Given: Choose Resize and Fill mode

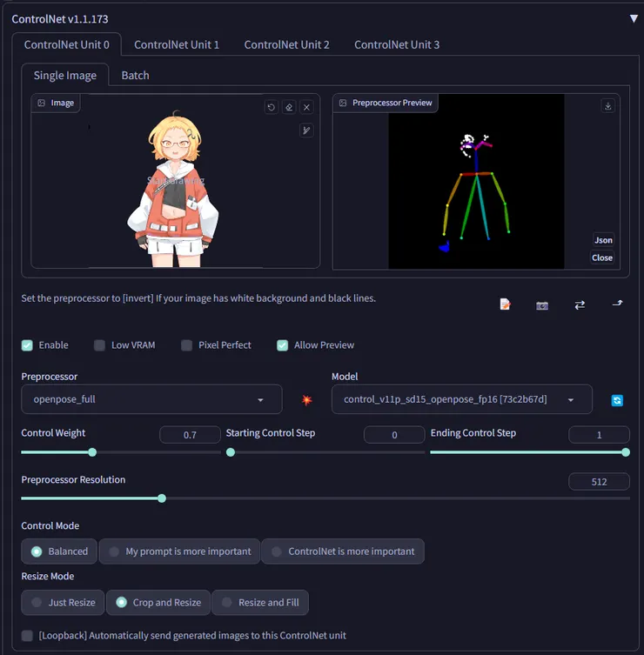Looking at the screenshot, I should pyautogui.click(x=260, y=602).
